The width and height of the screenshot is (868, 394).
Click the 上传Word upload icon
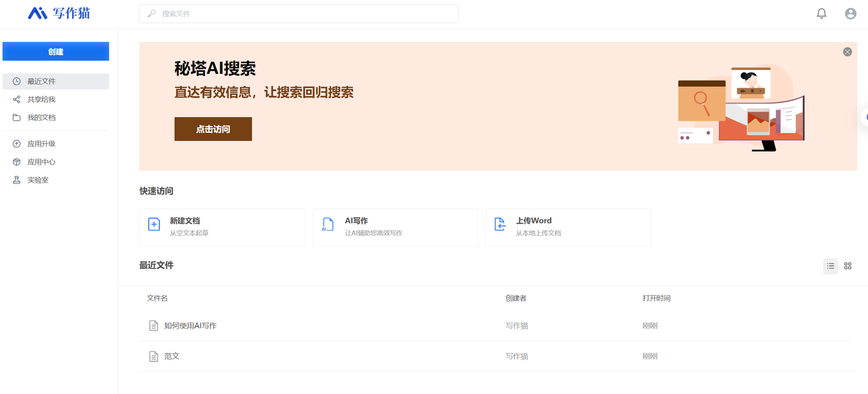coord(500,224)
